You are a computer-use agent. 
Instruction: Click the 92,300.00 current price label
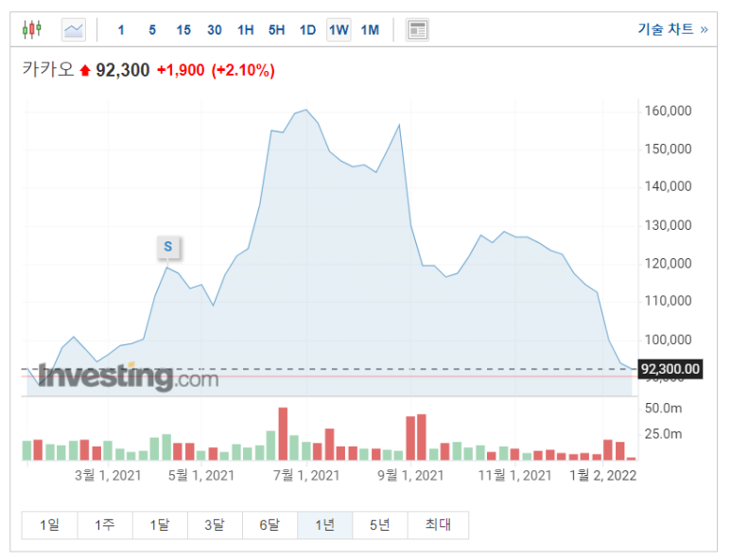670,369
